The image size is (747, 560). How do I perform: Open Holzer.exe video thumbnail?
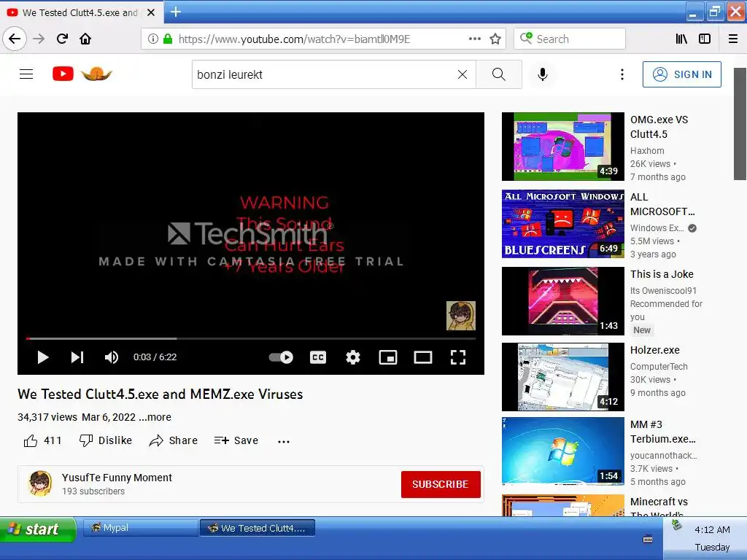point(562,377)
